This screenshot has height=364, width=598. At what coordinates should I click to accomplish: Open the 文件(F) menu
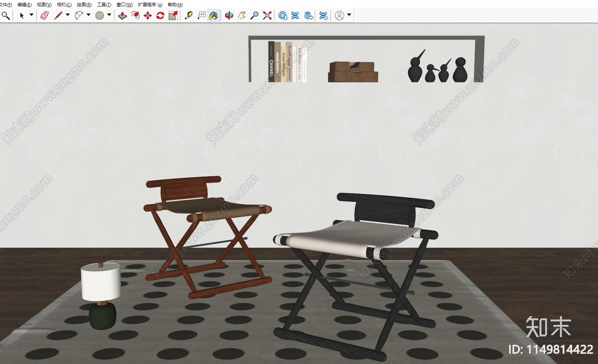6,4
